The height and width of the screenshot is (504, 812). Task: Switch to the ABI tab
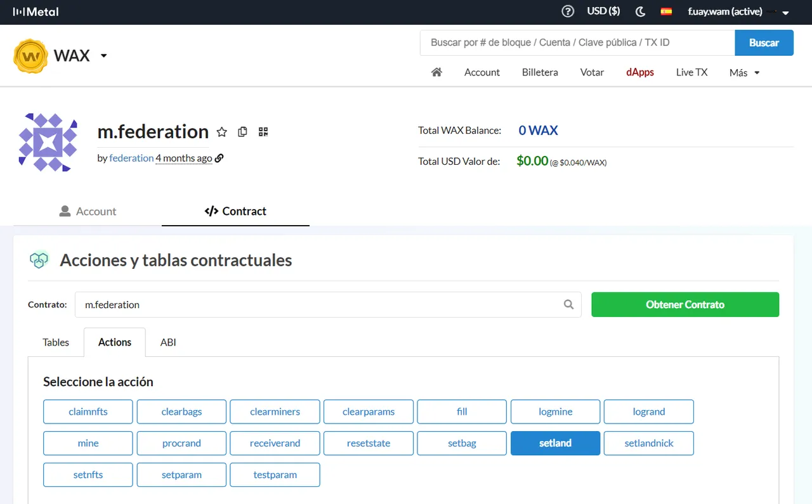point(168,342)
